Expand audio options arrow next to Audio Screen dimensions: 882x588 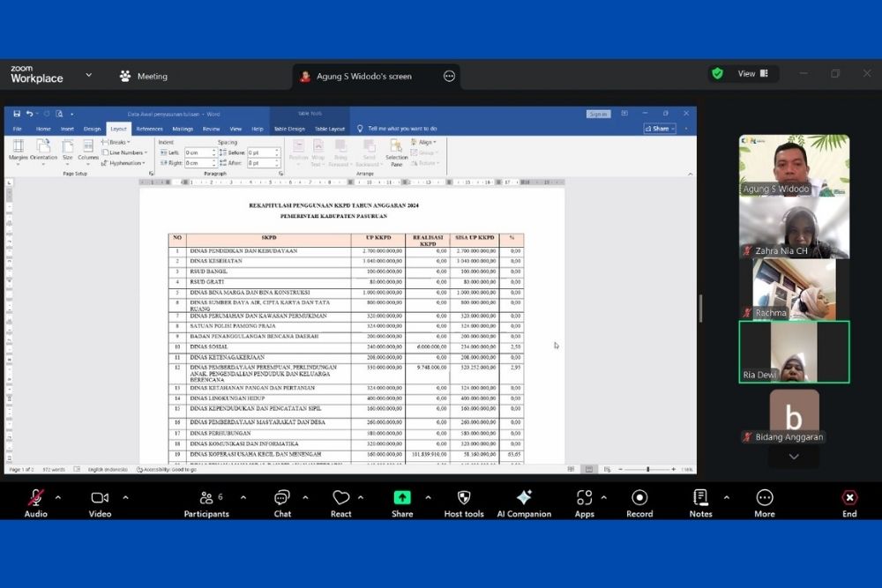pyautogui.click(x=58, y=497)
